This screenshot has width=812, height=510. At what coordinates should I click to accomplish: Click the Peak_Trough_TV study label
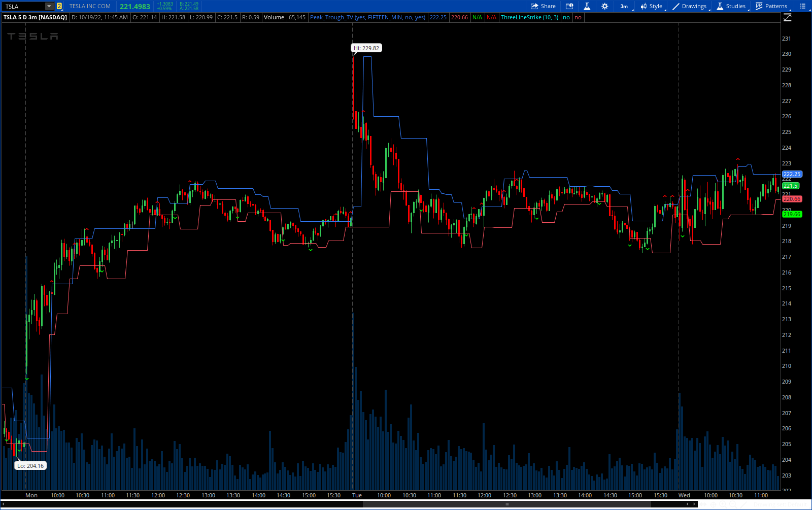click(368, 17)
